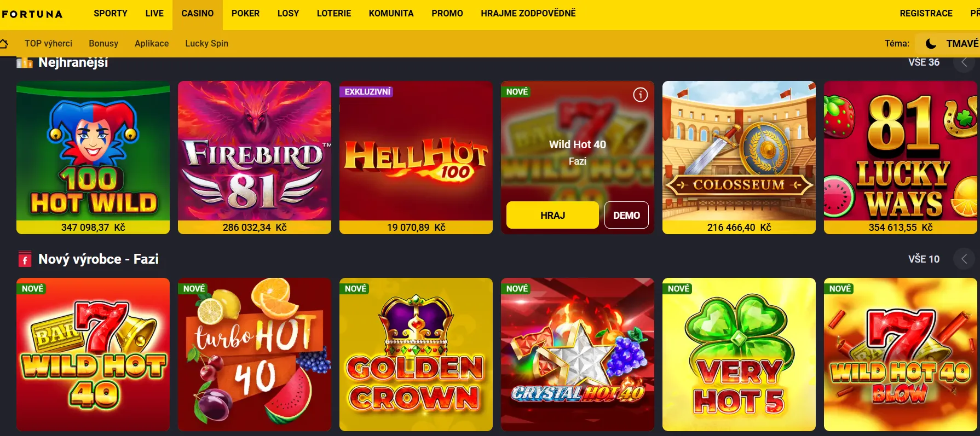This screenshot has height=436, width=980.
Task: Open the Lucky Spin link
Action: coord(206,43)
